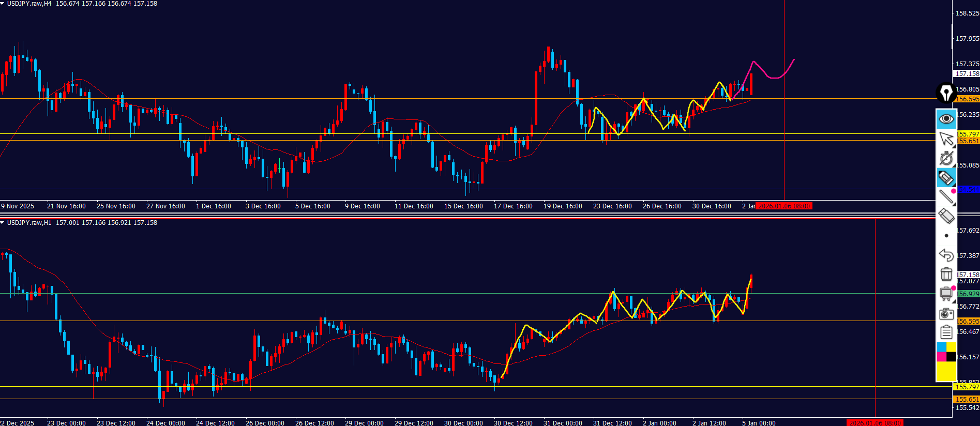Take a screenshot with the camera icon
Image resolution: width=980 pixels, height=426 pixels.
[946, 313]
